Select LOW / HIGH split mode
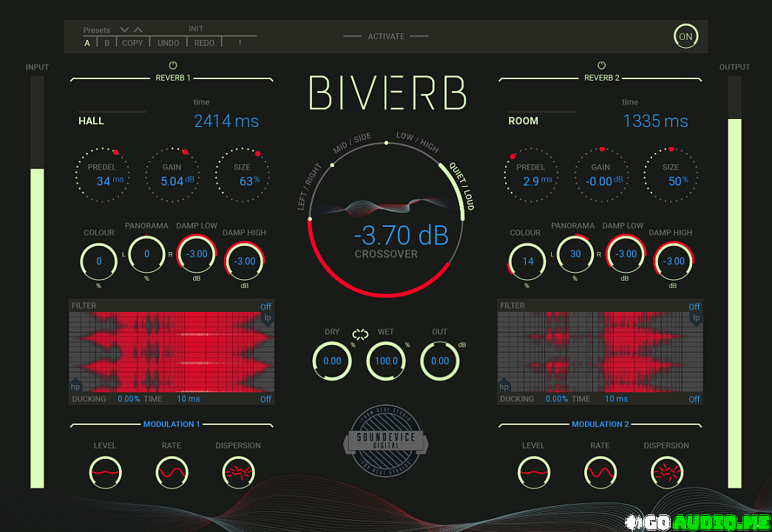Viewport: 772px width, 532px height. [418, 142]
